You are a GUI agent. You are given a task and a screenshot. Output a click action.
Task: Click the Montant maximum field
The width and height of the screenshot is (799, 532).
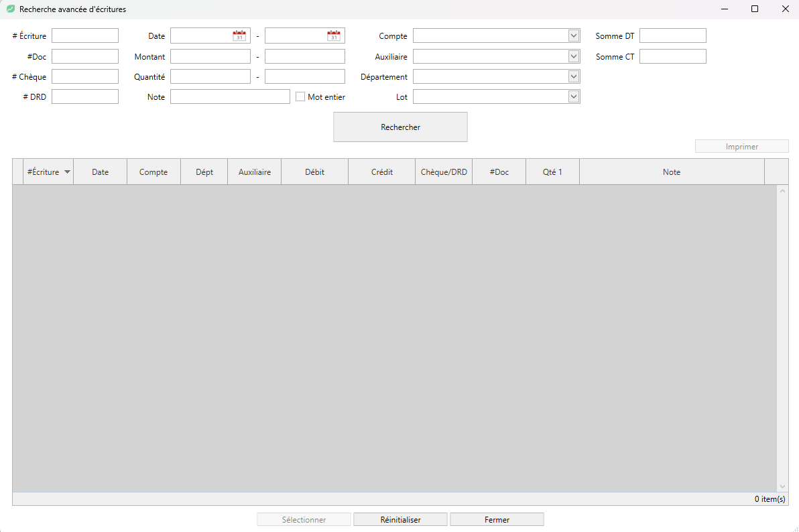tap(305, 56)
